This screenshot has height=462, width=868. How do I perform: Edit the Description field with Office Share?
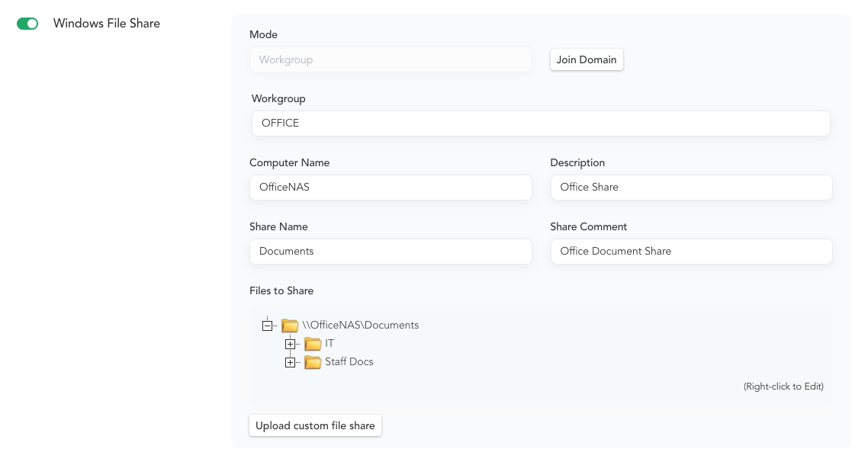(x=691, y=188)
